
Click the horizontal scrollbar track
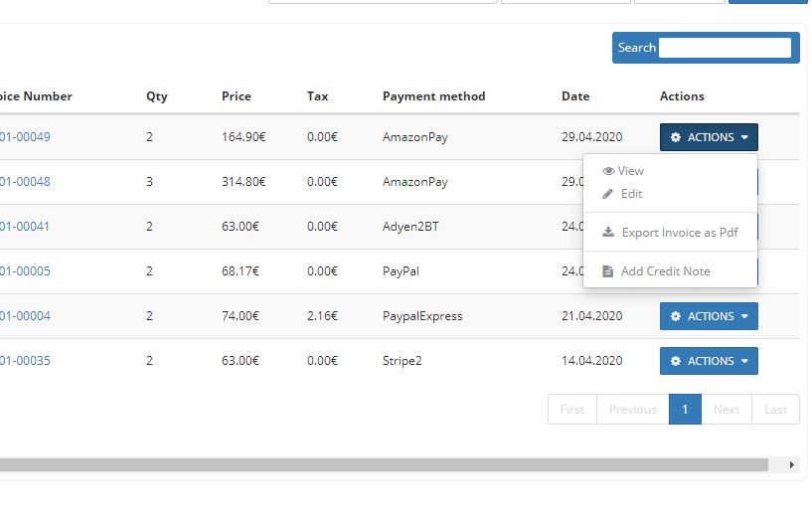coord(384,464)
